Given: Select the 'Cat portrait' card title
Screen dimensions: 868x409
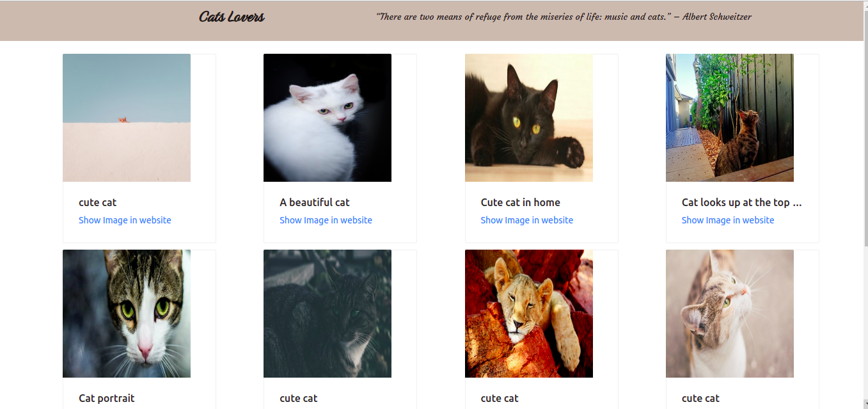Looking at the screenshot, I should tap(107, 398).
